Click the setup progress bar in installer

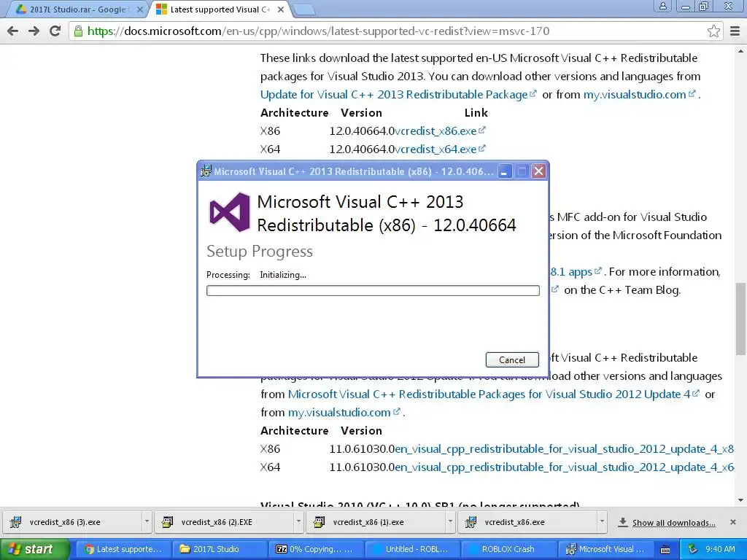tap(373, 290)
